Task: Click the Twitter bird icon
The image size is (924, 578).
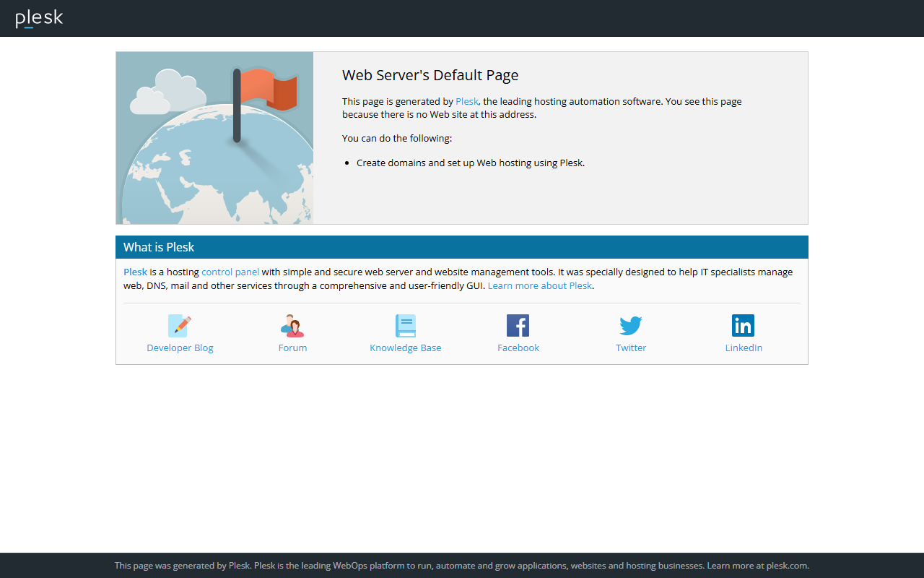Action: (x=631, y=326)
